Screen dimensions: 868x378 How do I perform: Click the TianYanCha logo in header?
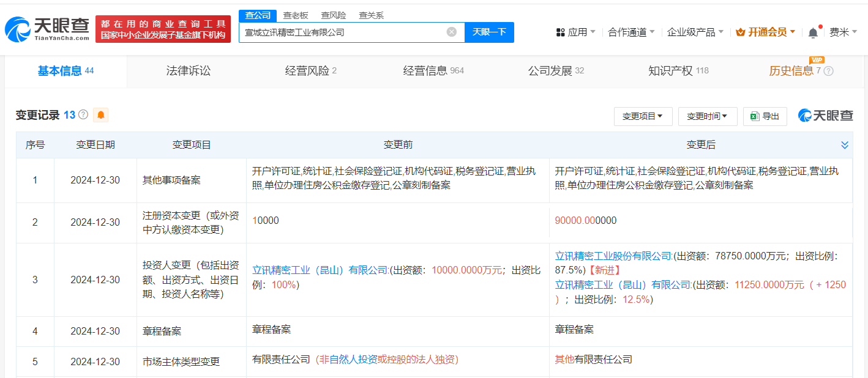47,29
